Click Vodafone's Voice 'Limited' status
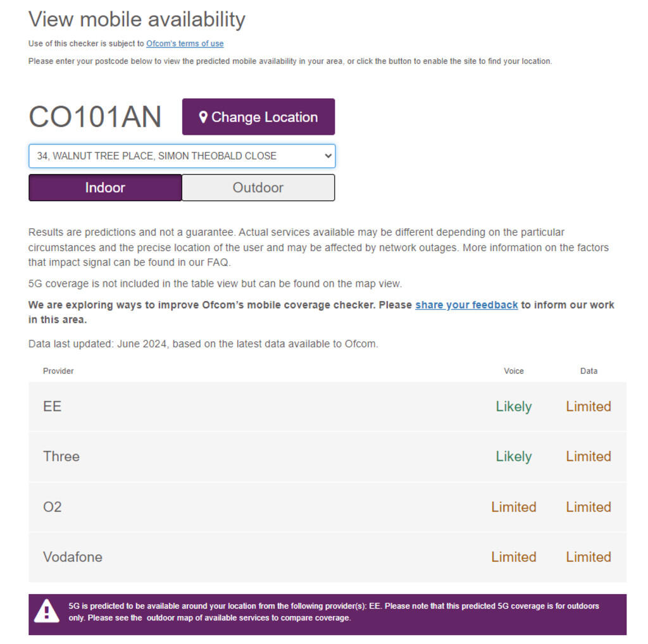 coord(513,557)
